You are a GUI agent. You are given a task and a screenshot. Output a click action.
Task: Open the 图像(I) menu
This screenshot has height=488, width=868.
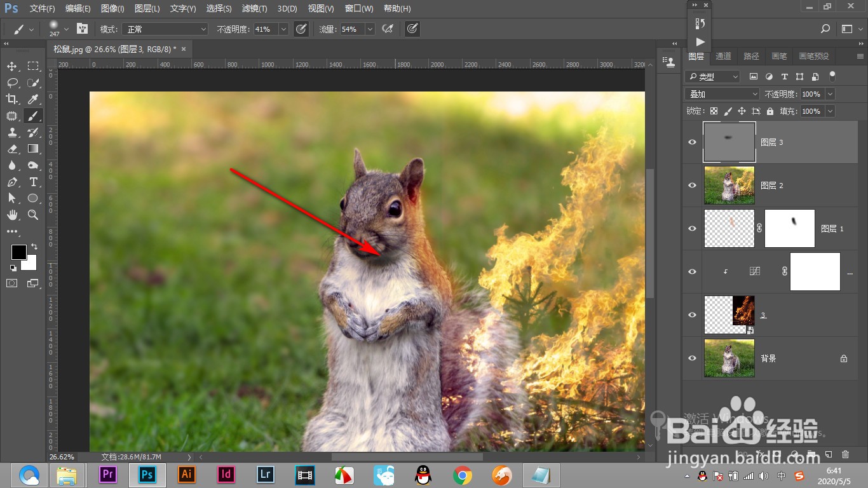tap(112, 9)
